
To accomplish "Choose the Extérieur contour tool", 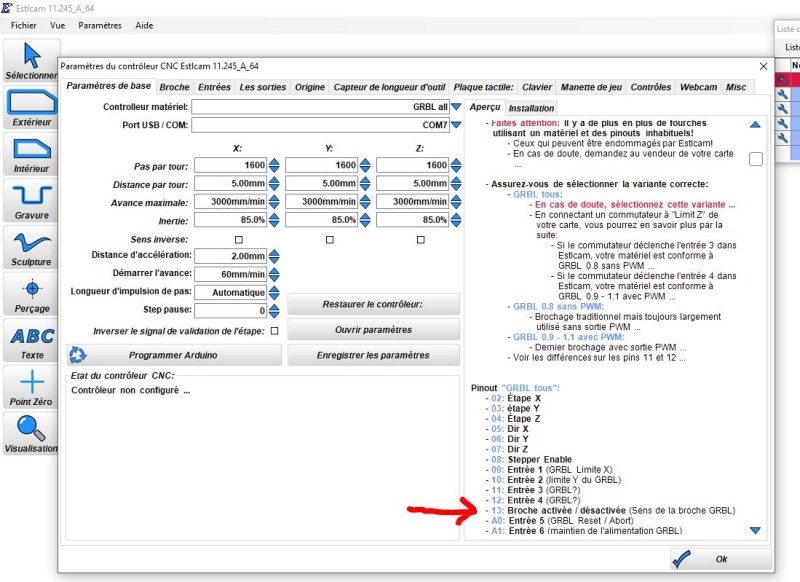I will click(32, 108).
